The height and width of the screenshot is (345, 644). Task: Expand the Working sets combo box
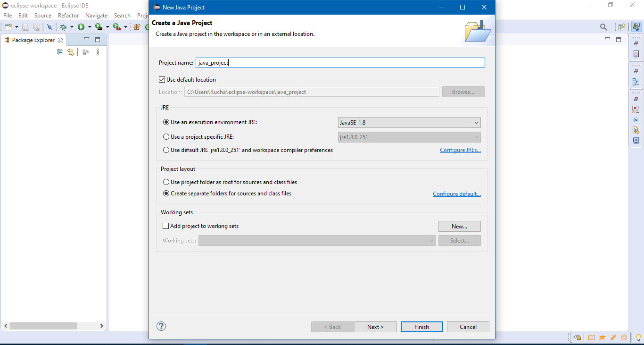(430, 240)
